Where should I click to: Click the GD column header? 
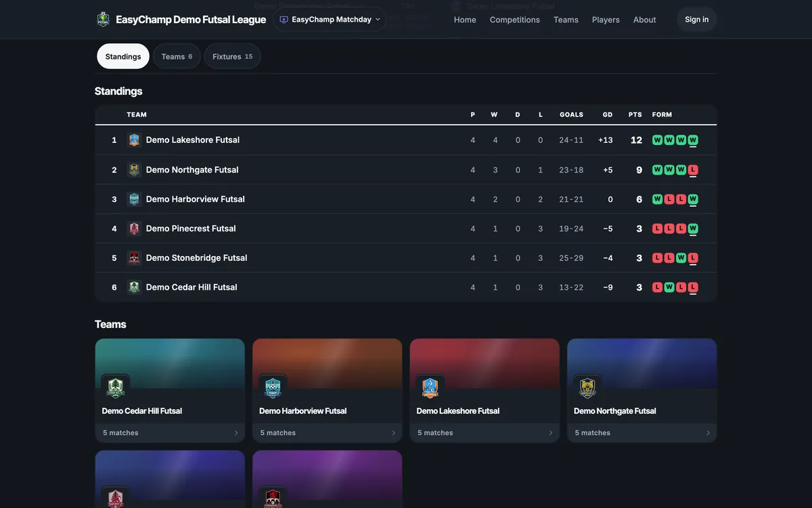[x=608, y=114]
